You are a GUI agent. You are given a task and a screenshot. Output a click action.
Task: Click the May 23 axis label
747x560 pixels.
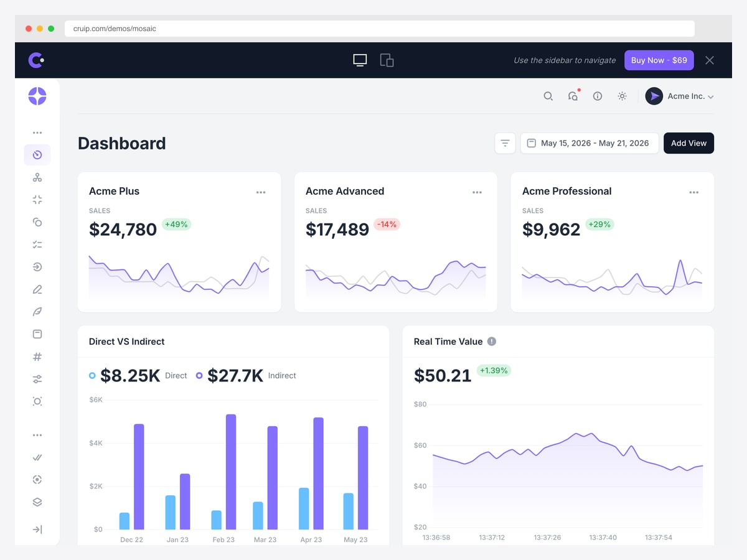click(355, 539)
